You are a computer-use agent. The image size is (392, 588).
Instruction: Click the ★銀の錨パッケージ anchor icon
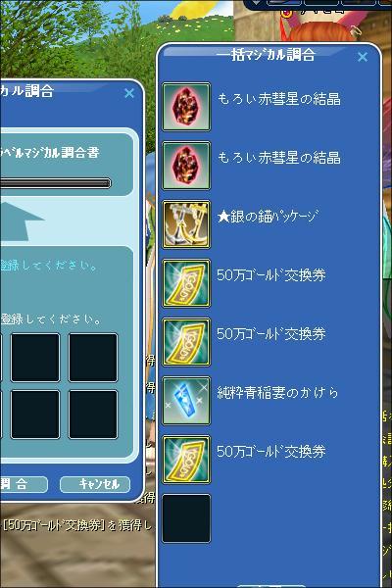click(x=186, y=224)
